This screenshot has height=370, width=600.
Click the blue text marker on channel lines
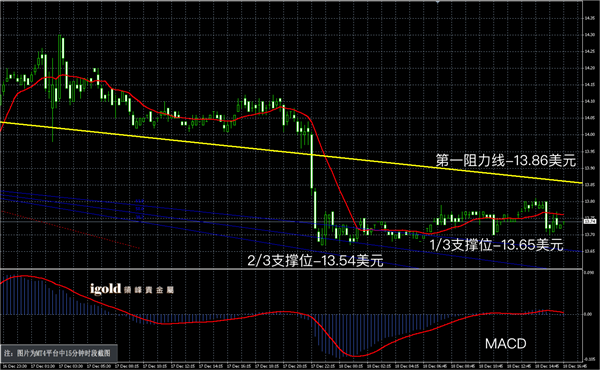tap(140, 210)
